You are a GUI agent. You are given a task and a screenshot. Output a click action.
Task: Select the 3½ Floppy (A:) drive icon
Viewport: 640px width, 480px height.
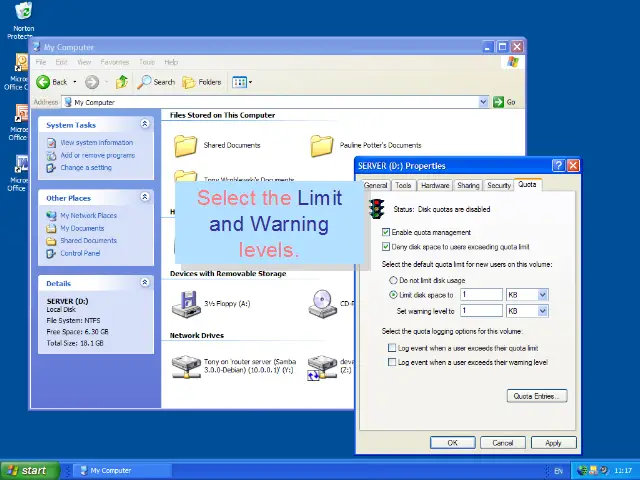click(186, 304)
